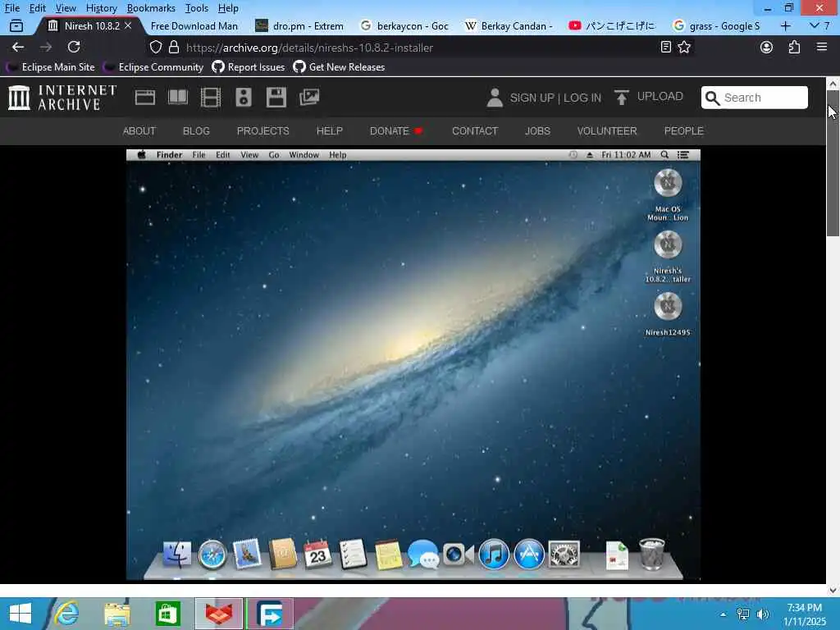
Task: Click the scrollbar down arrow
Action: click(833, 590)
